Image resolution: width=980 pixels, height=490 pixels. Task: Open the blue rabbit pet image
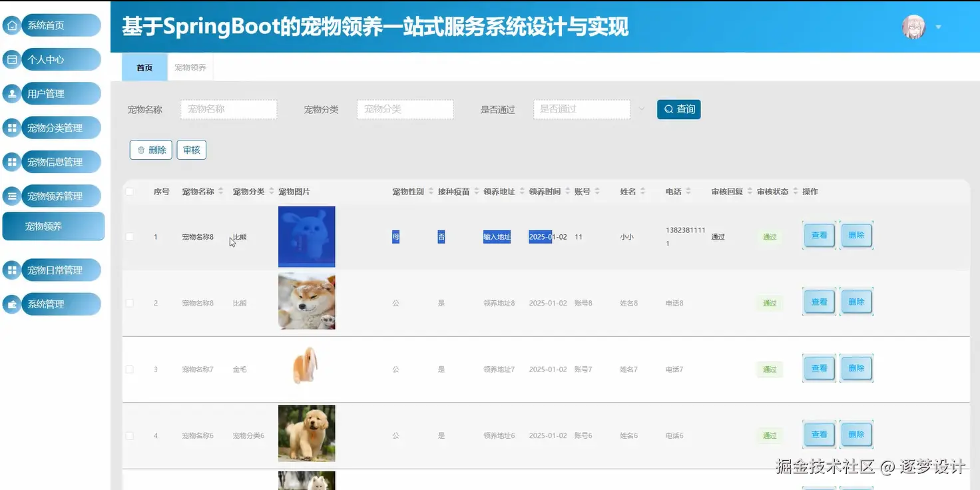point(307,237)
